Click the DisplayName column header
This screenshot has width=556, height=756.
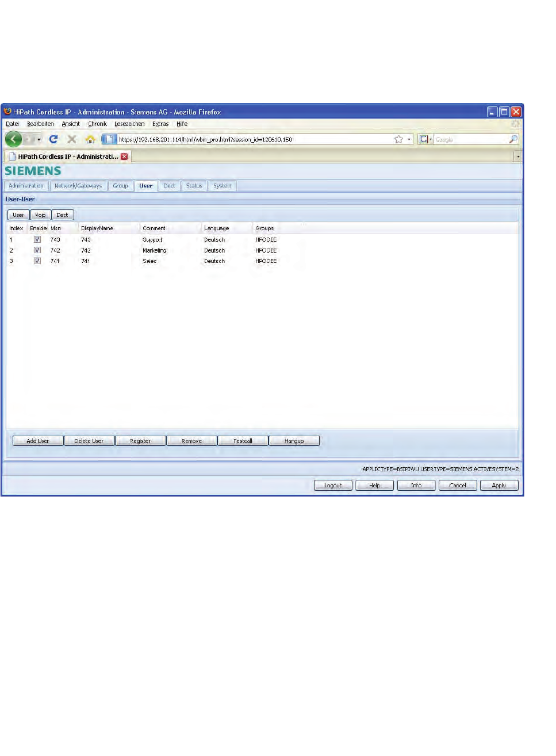(x=97, y=228)
